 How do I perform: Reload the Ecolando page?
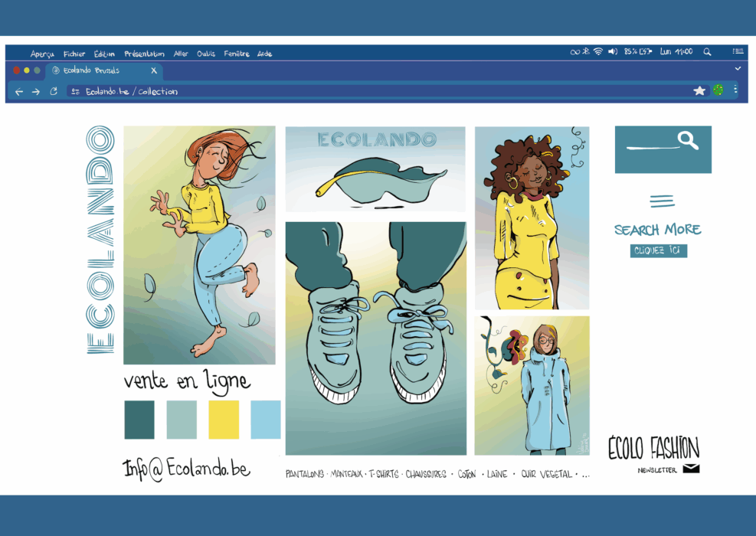[54, 91]
